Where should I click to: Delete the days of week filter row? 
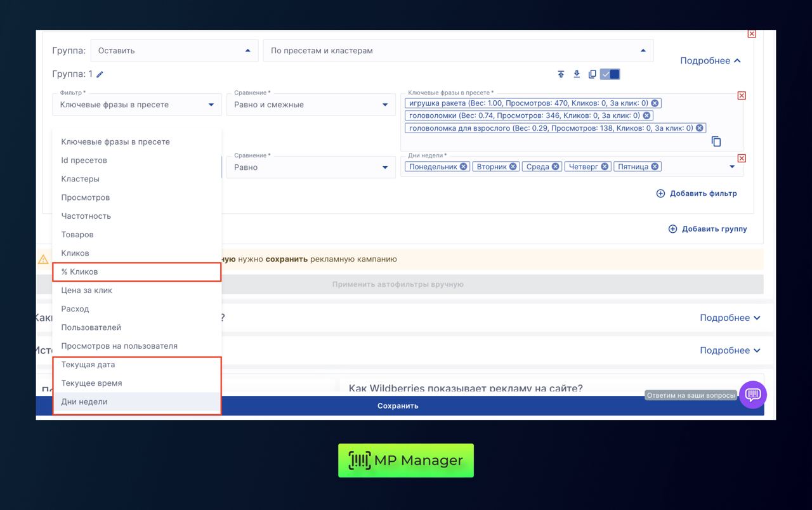742,159
